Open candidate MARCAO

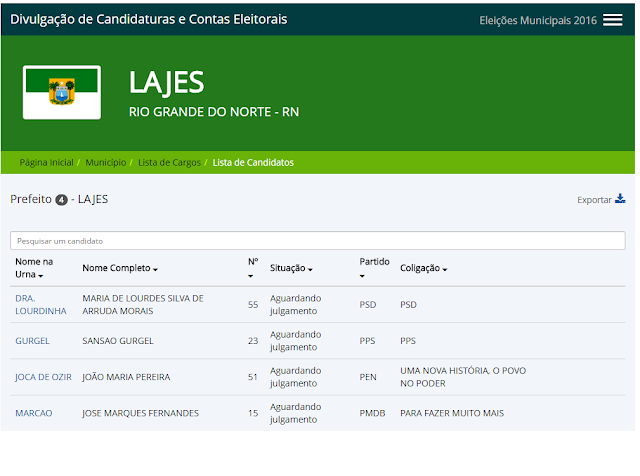pos(33,413)
